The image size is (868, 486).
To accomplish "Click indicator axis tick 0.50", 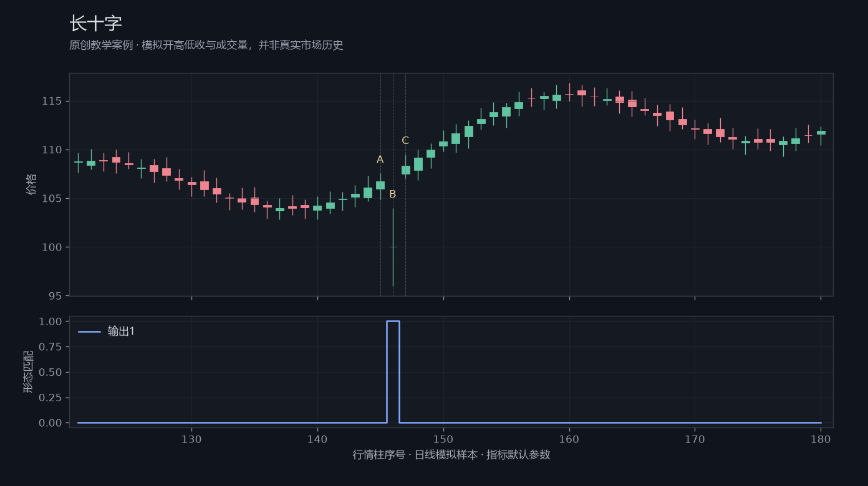I will coord(51,372).
